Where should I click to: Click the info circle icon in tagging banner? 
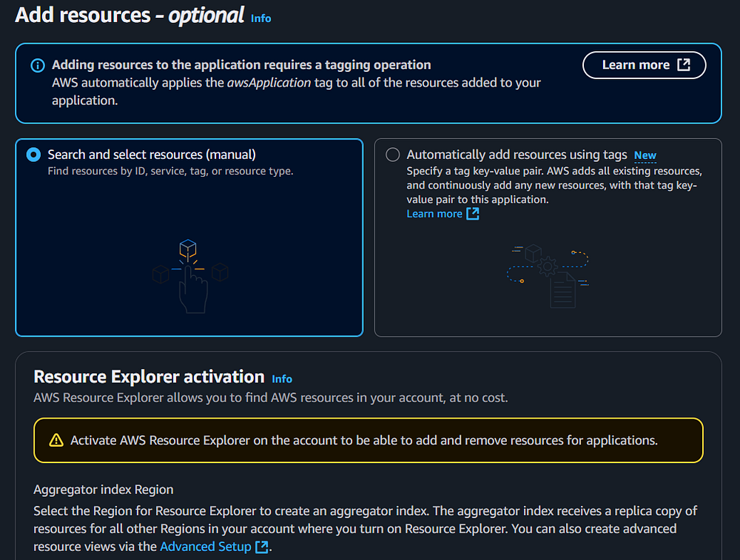pyautogui.click(x=37, y=66)
